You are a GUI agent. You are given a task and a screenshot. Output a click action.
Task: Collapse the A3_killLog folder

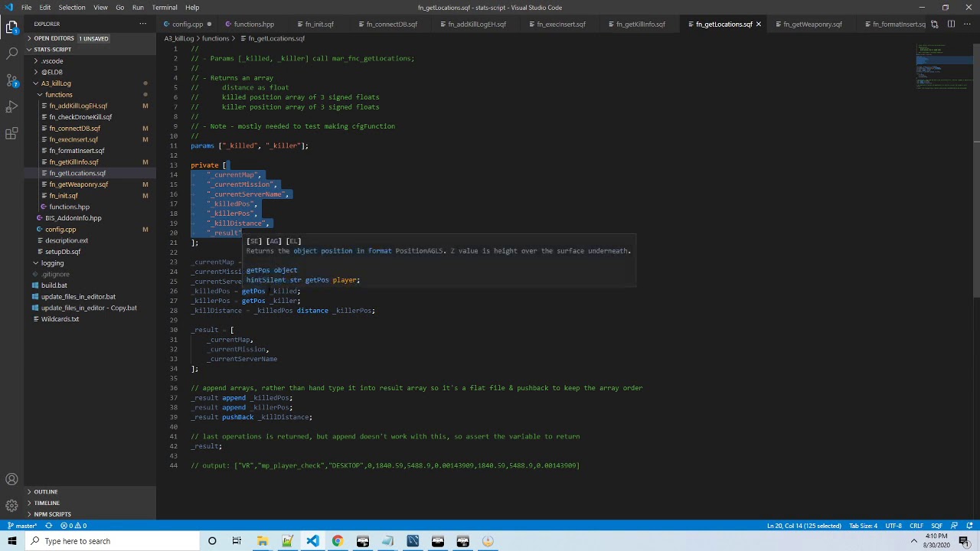(x=90, y=83)
